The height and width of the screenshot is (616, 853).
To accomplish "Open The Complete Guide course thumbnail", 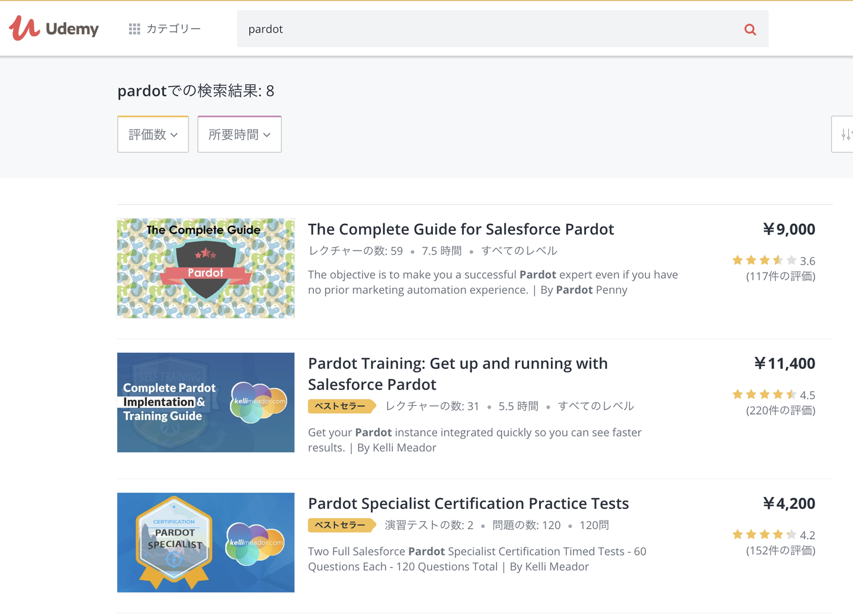I will 206,268.
